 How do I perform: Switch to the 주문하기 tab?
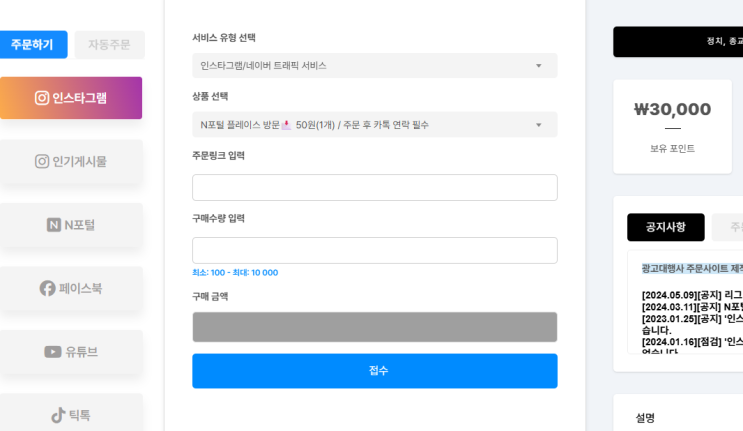point(33,45)
